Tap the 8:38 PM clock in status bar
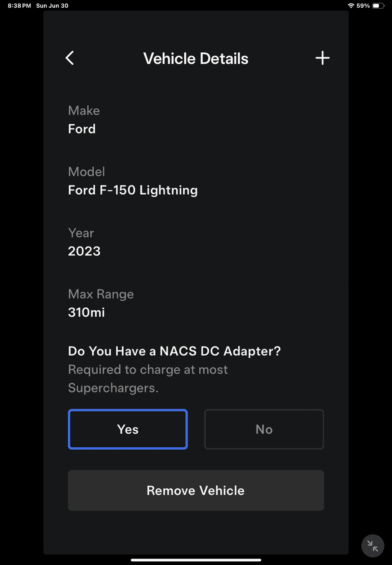The width and height of the screenshot is (392, 565). point(20,6)
